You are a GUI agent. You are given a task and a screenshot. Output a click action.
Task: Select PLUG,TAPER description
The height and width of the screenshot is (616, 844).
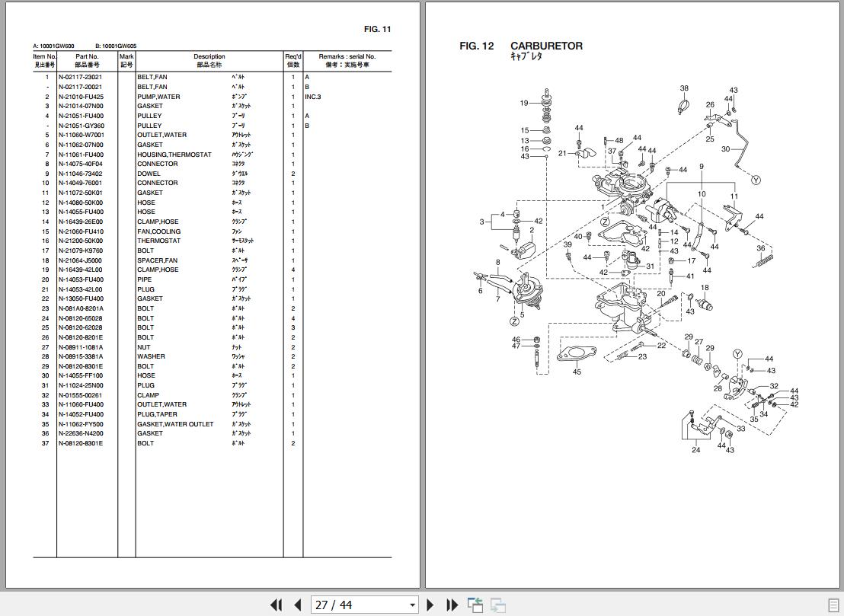[157, 414]
